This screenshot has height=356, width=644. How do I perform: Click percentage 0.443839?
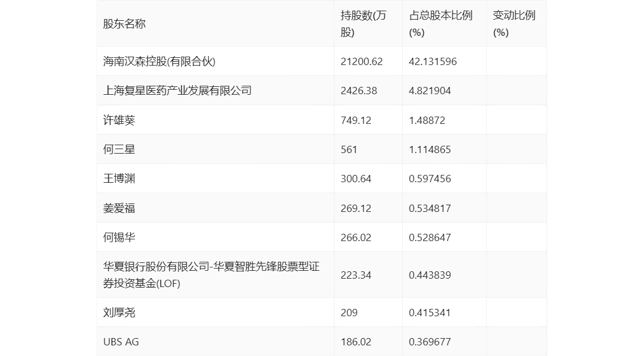coord(430,275)
